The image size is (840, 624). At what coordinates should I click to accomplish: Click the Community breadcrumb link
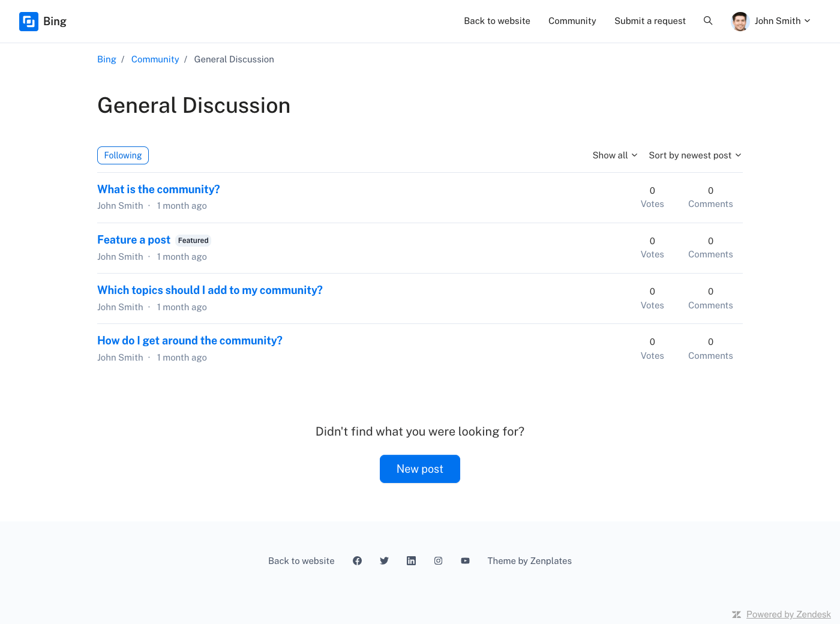coord(155,59)
